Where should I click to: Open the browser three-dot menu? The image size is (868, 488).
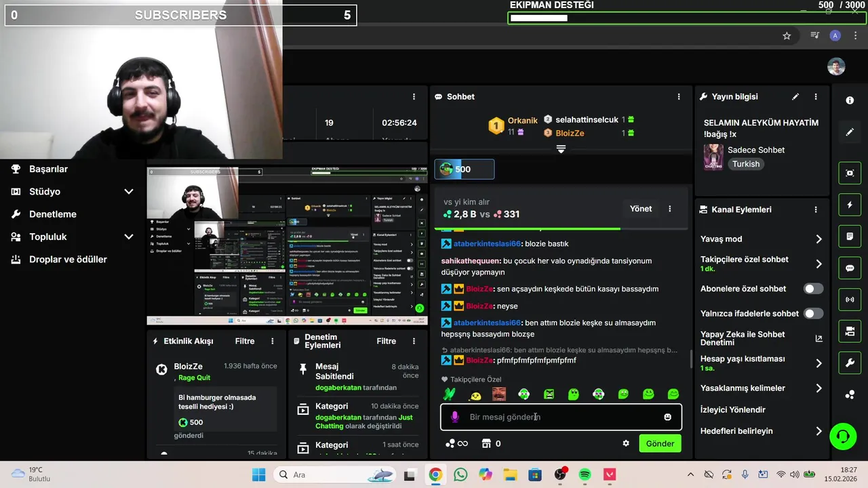[x=855, y=36]
